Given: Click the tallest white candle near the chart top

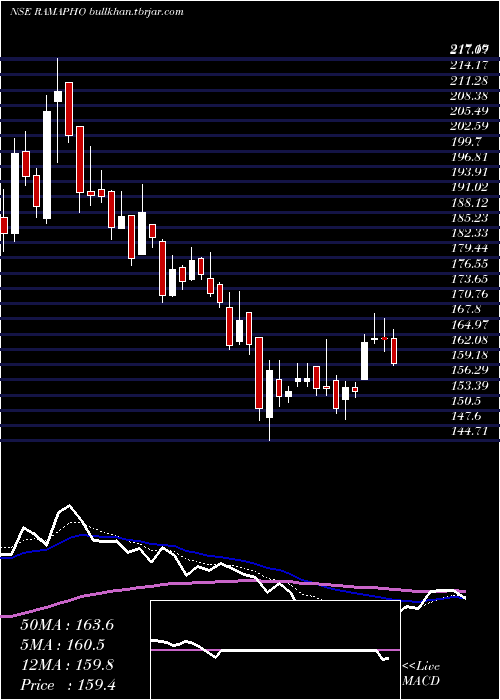Looking at the screenshot, I should [47, 165].
